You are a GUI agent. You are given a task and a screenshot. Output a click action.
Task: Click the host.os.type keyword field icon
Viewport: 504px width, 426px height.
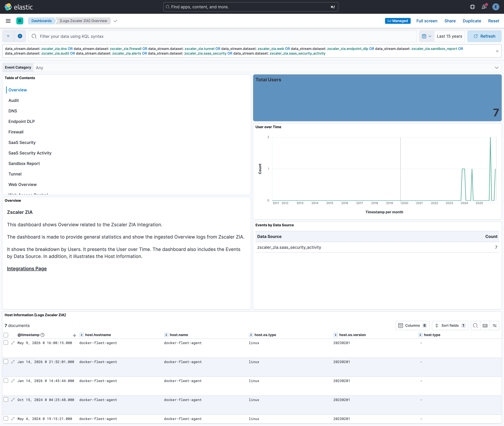pyautogui.click(x=251, y=335)
